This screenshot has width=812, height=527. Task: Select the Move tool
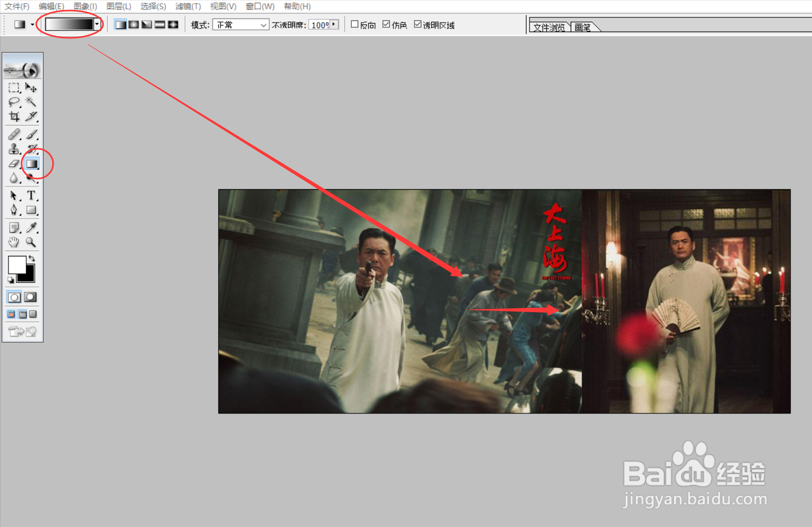31,88
